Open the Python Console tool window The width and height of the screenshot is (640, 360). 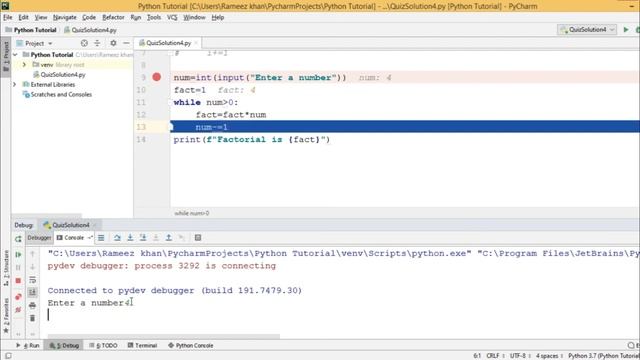pos(191,345)
